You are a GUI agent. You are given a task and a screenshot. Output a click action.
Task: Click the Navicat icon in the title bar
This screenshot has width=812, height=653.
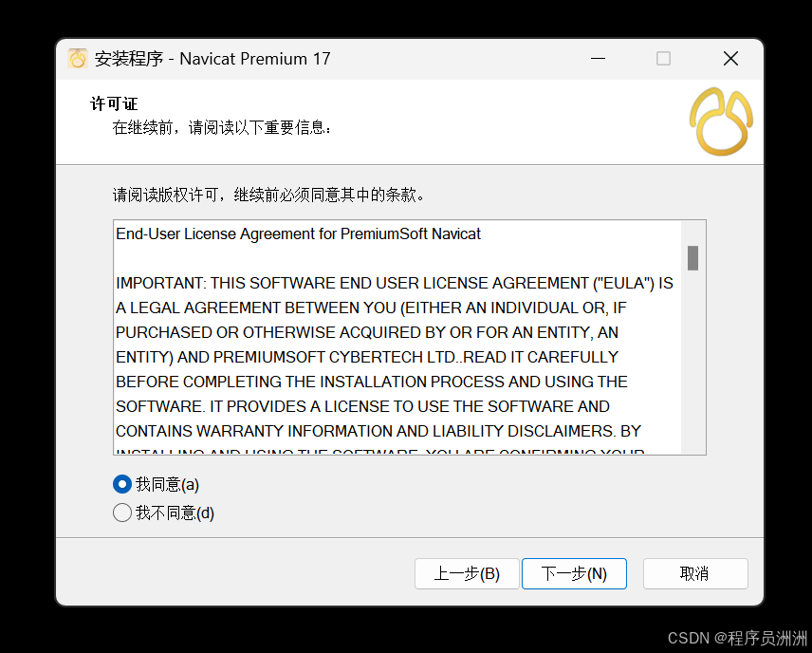click(78, 59)
